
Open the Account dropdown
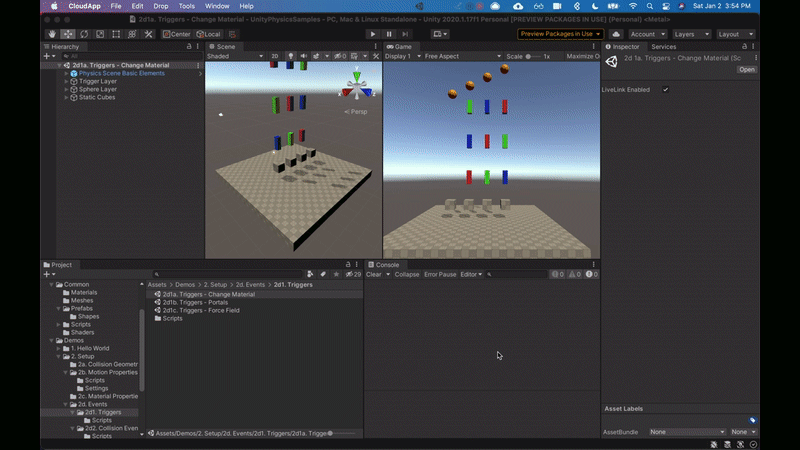point(647,34)
